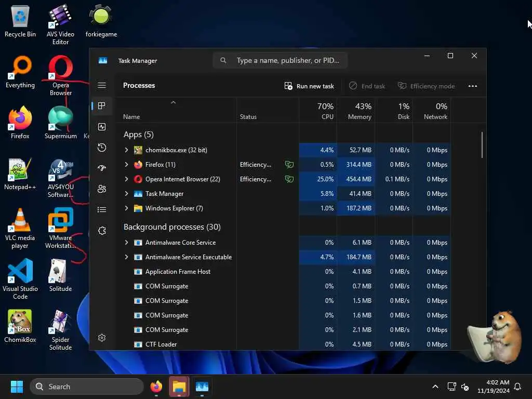Click the More options ellipsis in Task Manager
The image size is (532, 399).
click(x=473, y=86)
